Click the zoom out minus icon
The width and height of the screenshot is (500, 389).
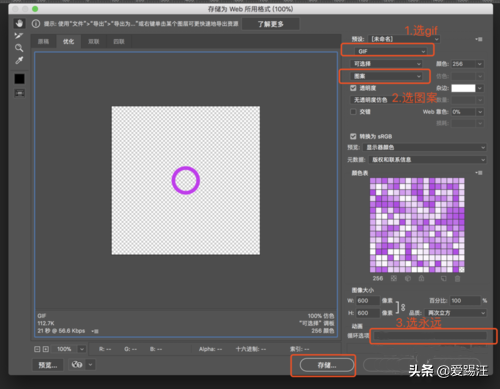(37, 349)
